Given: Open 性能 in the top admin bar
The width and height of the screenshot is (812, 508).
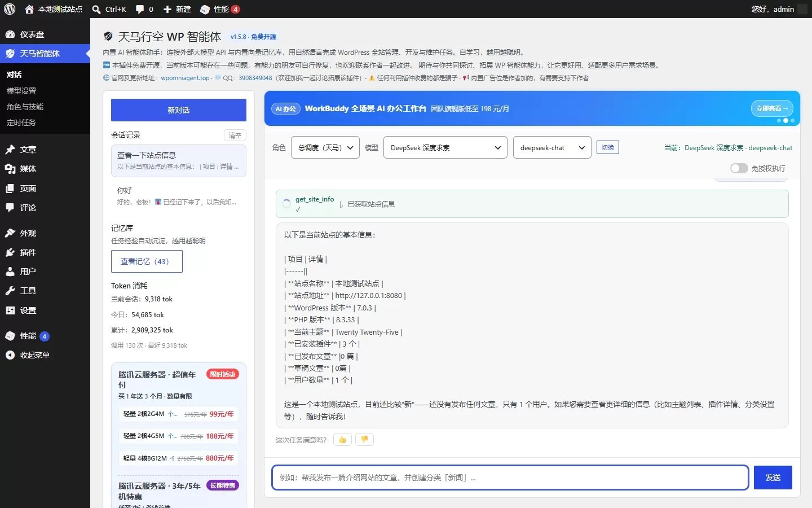Looking at the screenshot, I should (x=220, y=9).
